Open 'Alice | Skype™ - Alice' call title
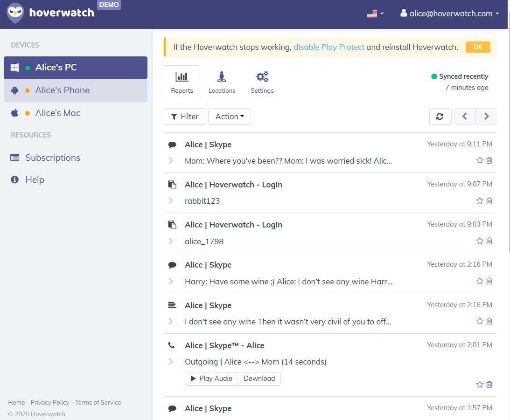The width and height of the screenshot is (510, 420). coord(224,345)
